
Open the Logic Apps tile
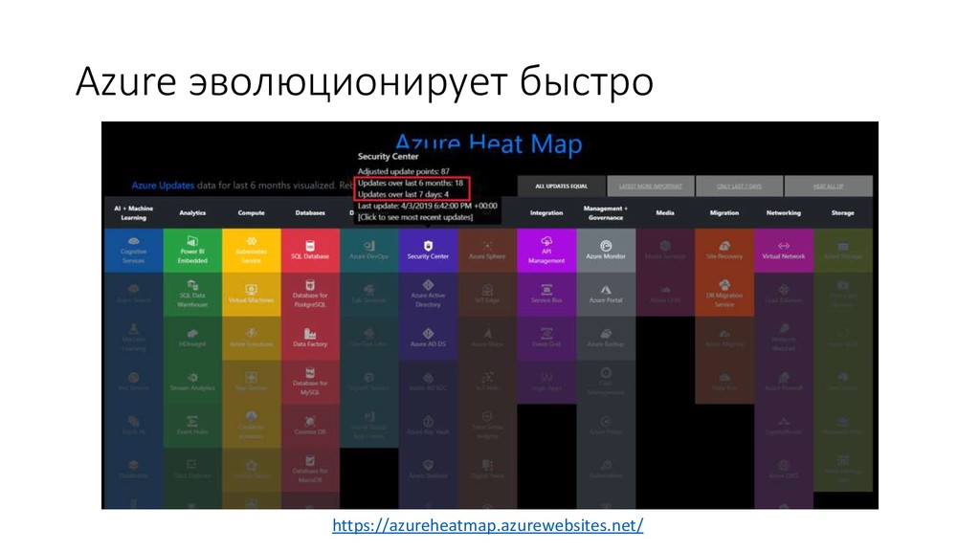[x=546, y=382]
